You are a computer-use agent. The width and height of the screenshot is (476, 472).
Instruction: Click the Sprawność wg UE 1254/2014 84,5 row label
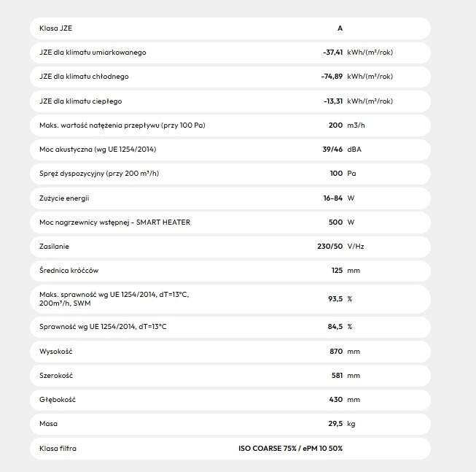103,326
